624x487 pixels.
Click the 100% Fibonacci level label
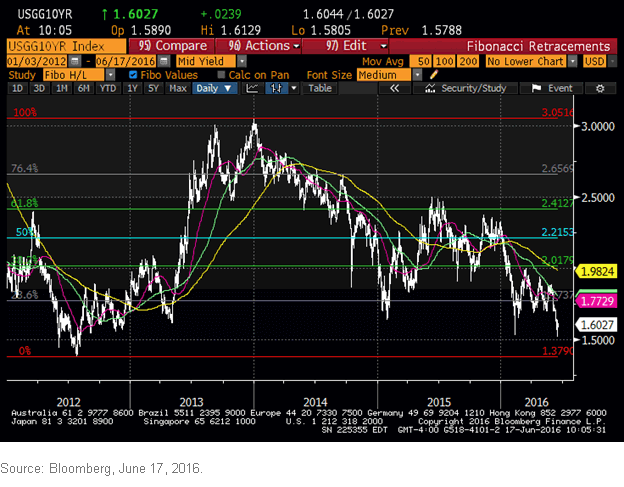[25, 113]
